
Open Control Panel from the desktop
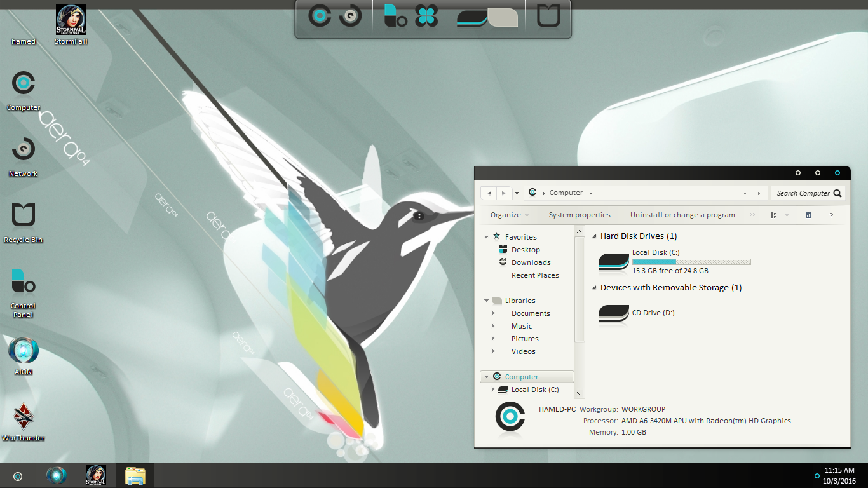24,283
